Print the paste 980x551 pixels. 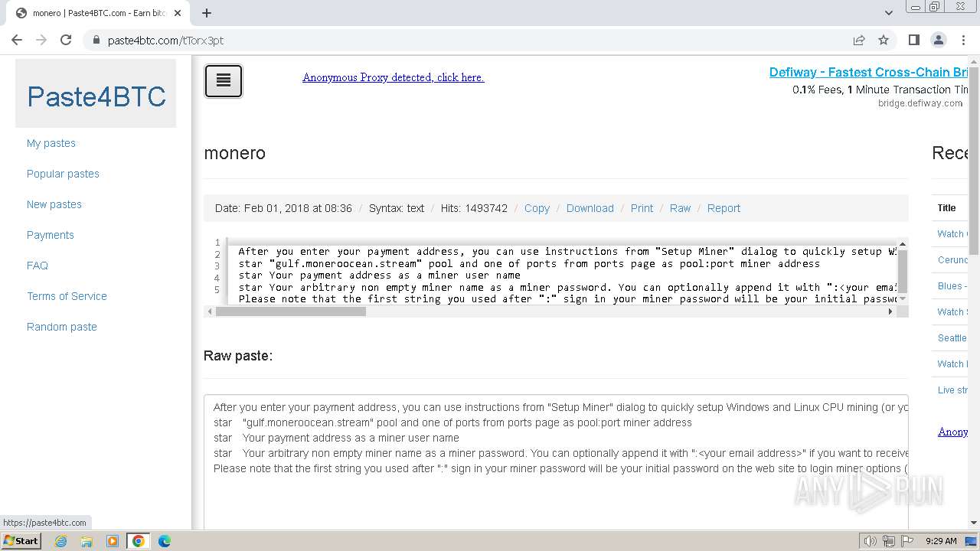coord(642,208)
